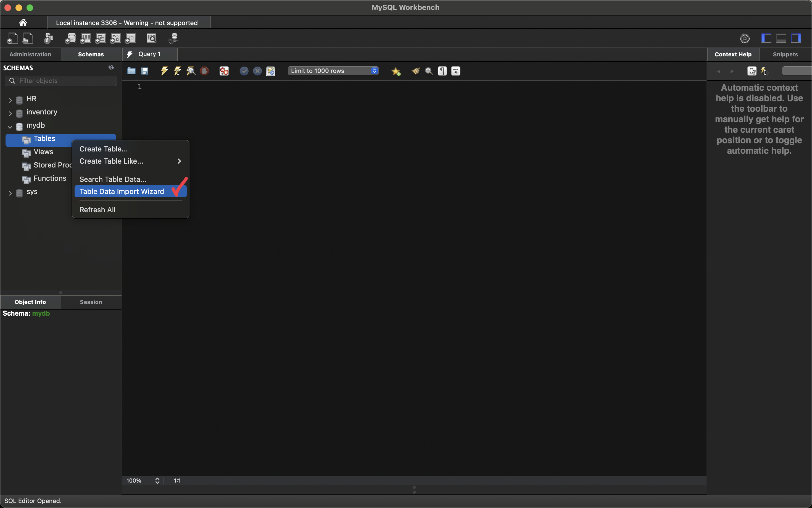
Task: Select Table Data Import Wizard
Action: point(122,192)
